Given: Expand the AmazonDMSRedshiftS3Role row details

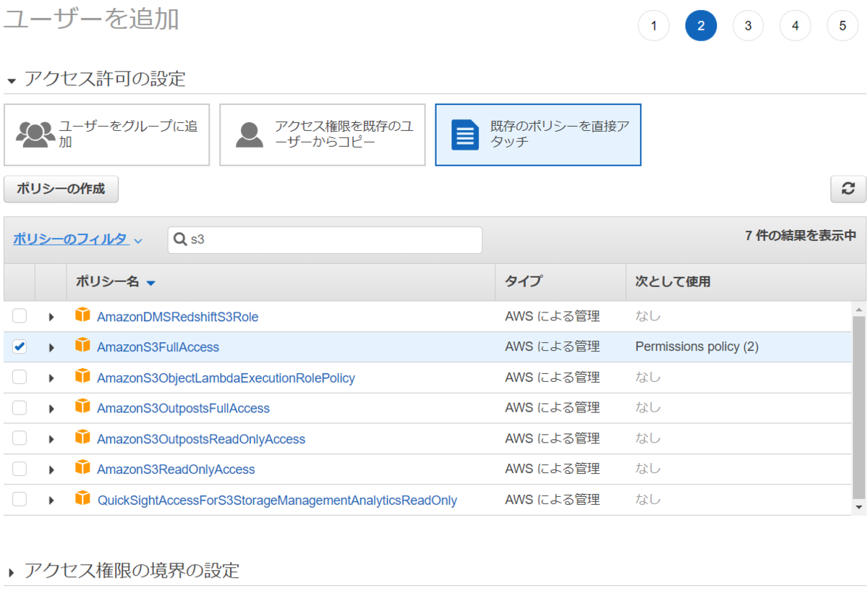Looking at the screenshot, I should (51, 317).
